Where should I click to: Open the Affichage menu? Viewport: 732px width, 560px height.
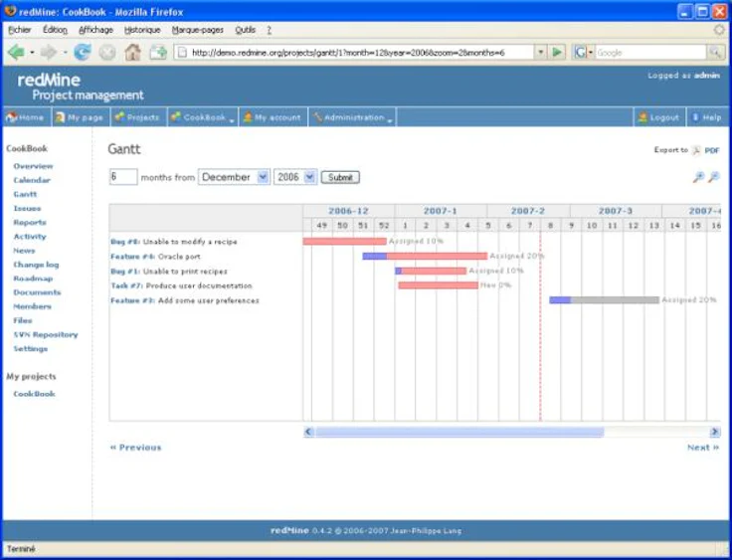pos(95,30)
